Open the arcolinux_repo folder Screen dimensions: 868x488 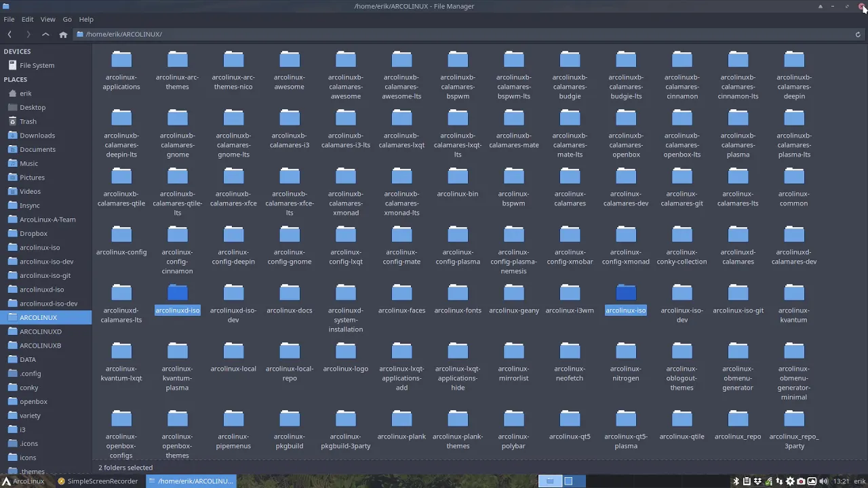pos(738,425)
